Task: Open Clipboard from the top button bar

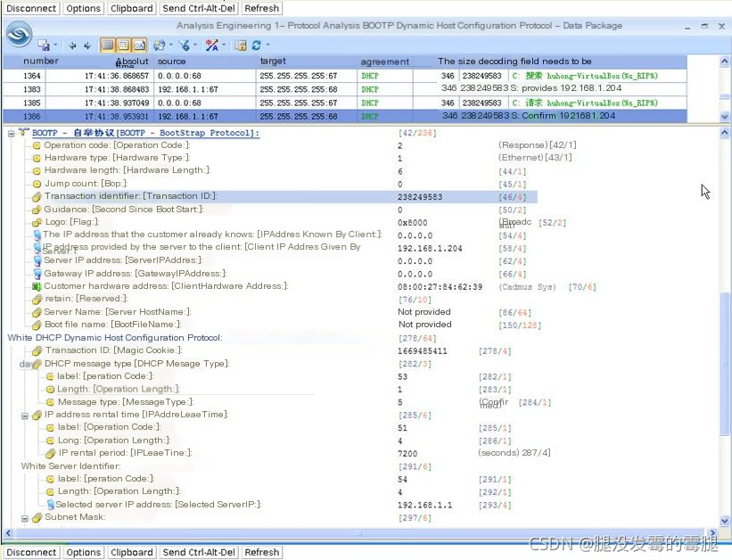Action: tap(132, 8)
